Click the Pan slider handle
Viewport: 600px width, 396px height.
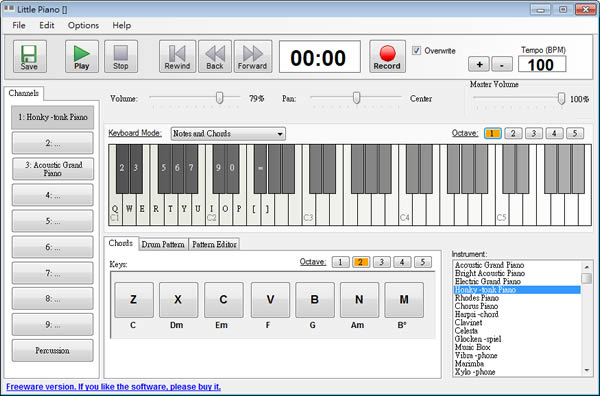pos(356,98)
